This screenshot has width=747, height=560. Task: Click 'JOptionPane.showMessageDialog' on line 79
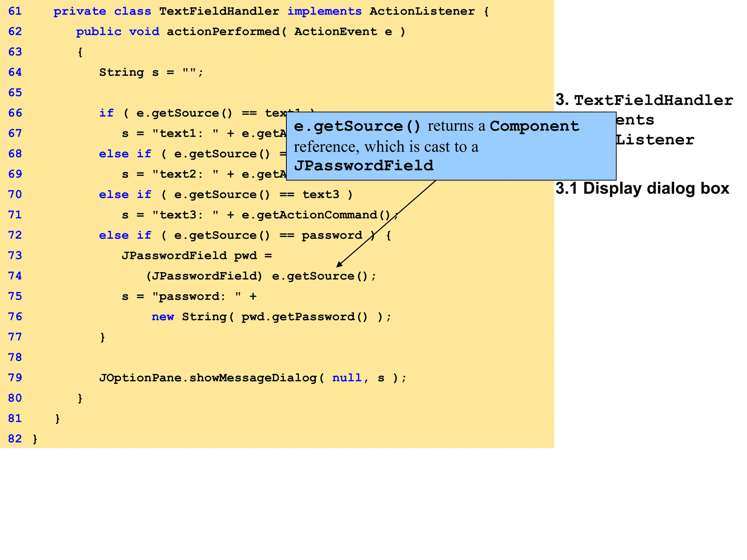click(x=208, y=378)
